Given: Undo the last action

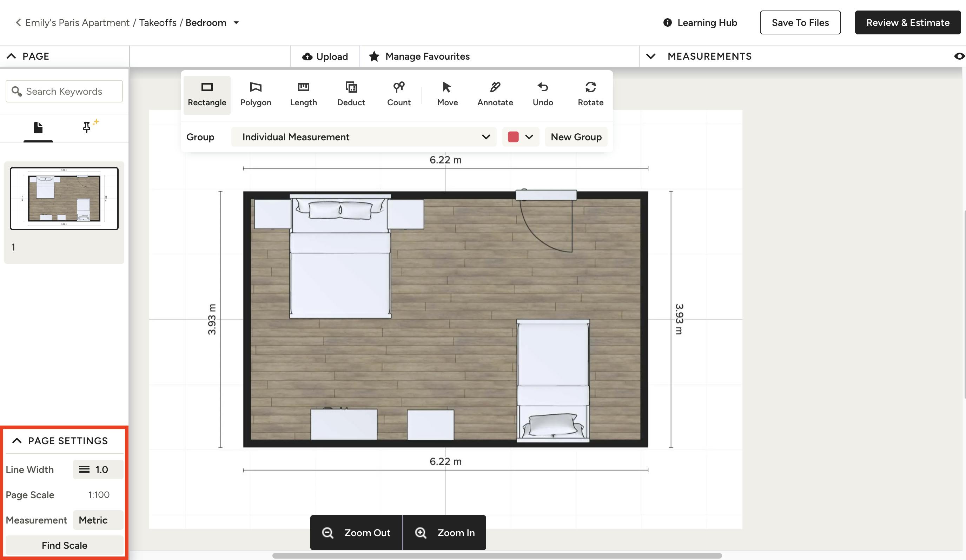Looking at the screenshot, I should pyautogui.click(x=543, y=95).
